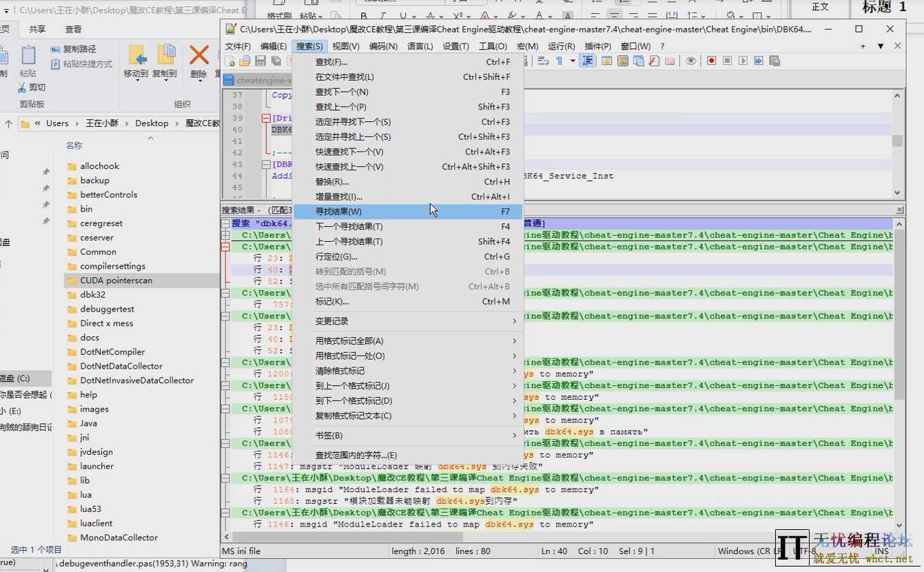
Task: Open the dropdown arrow next to the ¶ icon
Action: pos(572,61)
